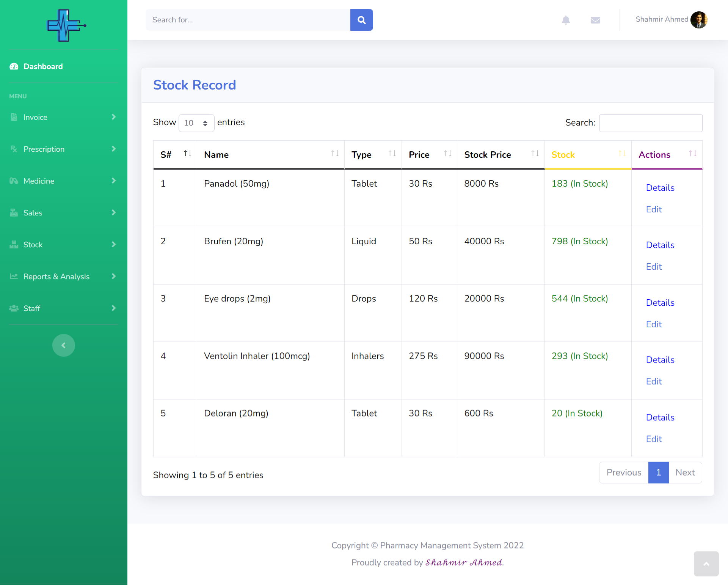The width and height of the screenshot is (728, 586).
Task: Go to the Dashboard menu item
Action: (43, 66)
